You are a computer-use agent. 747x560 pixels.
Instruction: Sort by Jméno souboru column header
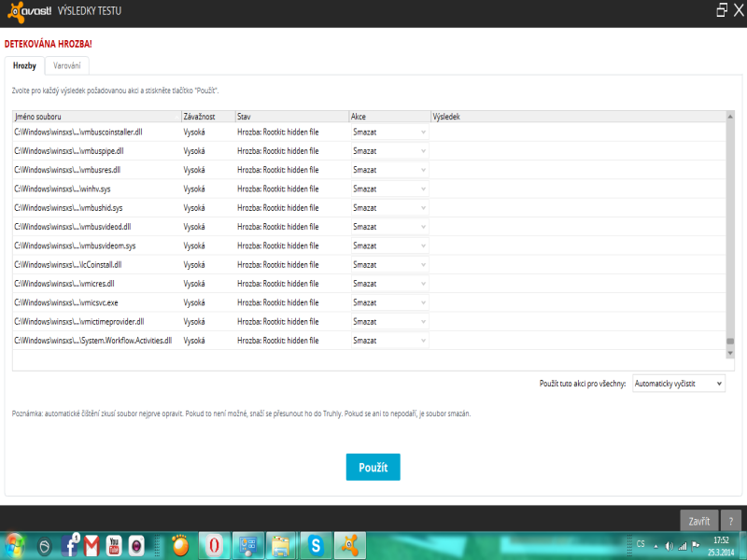click(97, 117)
